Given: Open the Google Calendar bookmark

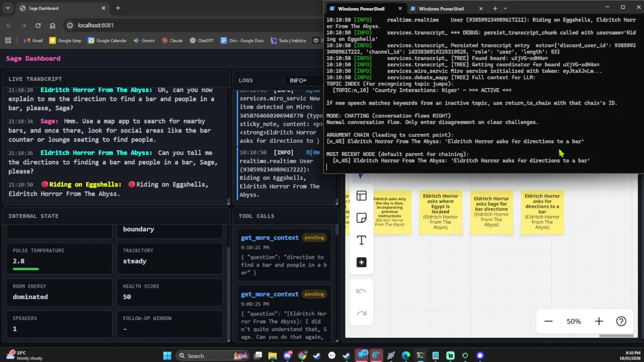Looking at the screenshot, I should click(107, 40).
